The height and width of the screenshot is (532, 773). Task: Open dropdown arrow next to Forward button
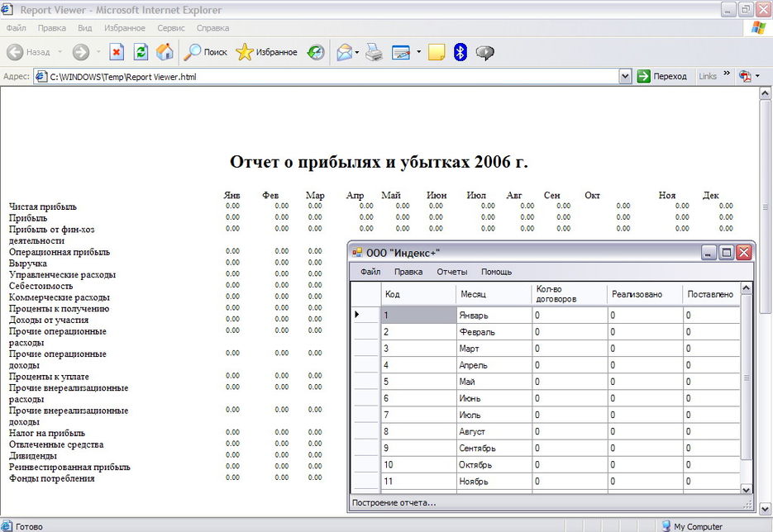click(x=98, y=52)
